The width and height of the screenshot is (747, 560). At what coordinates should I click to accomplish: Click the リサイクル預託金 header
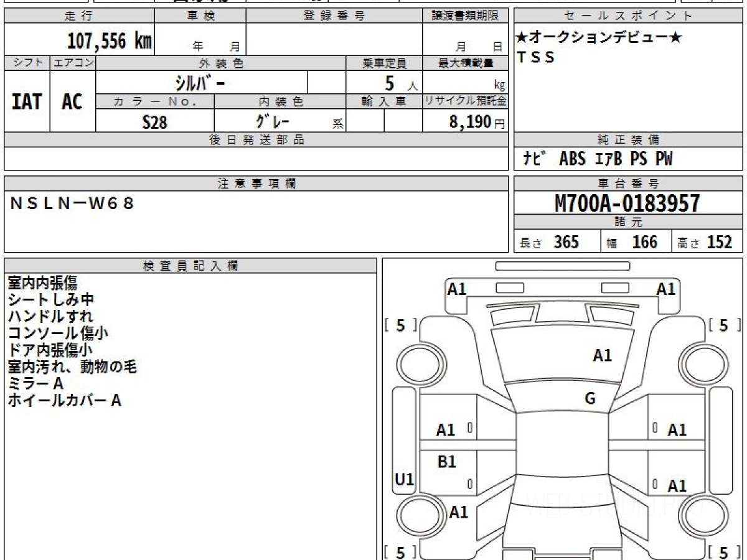465,101
